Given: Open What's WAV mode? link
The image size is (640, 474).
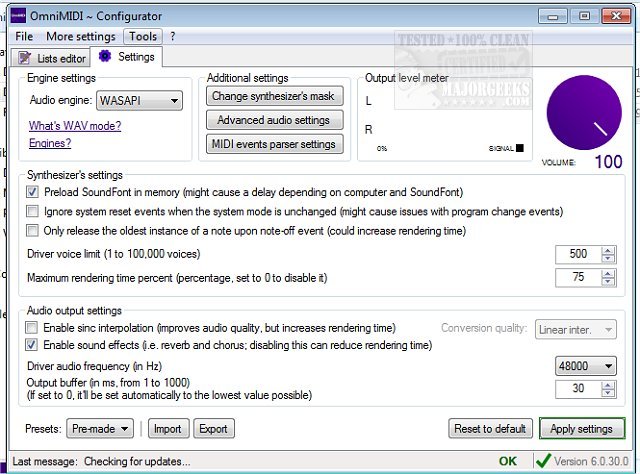Looking at the screenshot, I should point(75,126).
